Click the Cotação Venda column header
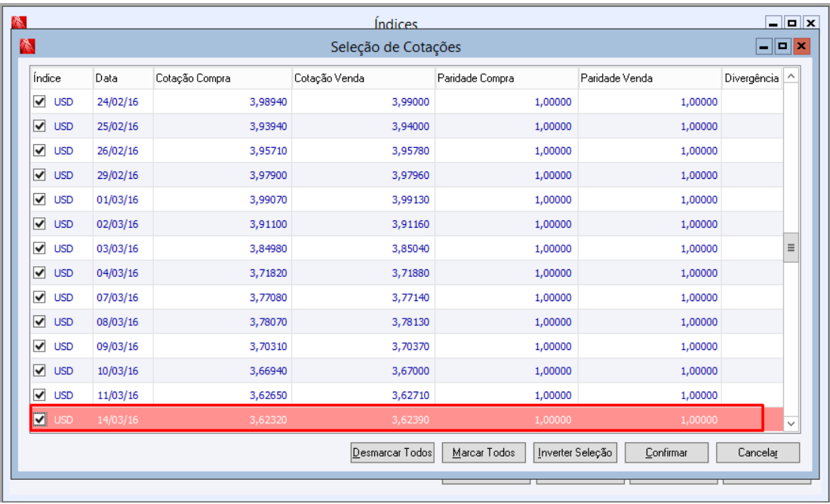This screenshot has height=504, width=830. (x=363, y=78)
